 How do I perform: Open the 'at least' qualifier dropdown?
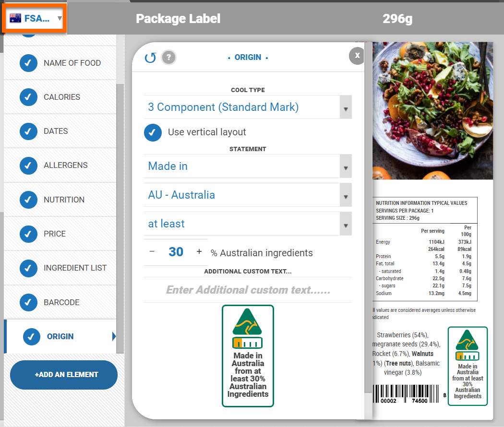(248, 224)
